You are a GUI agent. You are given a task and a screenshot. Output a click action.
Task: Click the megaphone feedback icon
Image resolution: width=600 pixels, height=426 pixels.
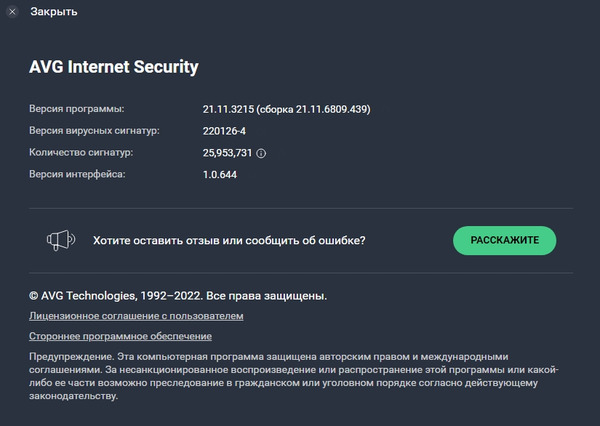point(61,240)
